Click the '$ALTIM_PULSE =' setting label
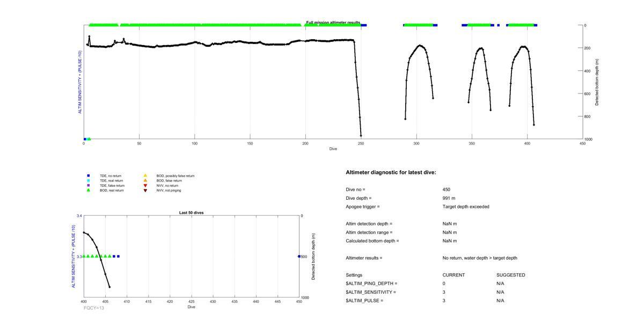 point(365,301)
